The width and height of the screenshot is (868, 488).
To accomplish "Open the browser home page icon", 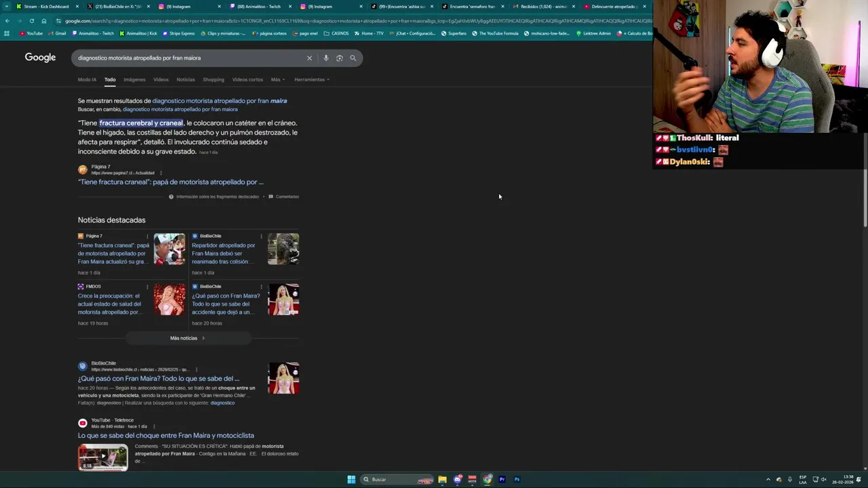I will pyautogui.click(x=44, y=21).
